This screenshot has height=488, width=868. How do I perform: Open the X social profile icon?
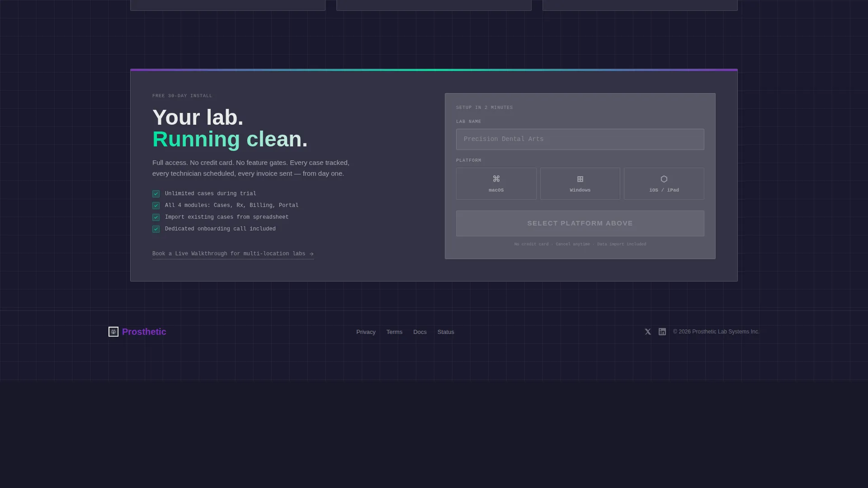tap(648, 332)
